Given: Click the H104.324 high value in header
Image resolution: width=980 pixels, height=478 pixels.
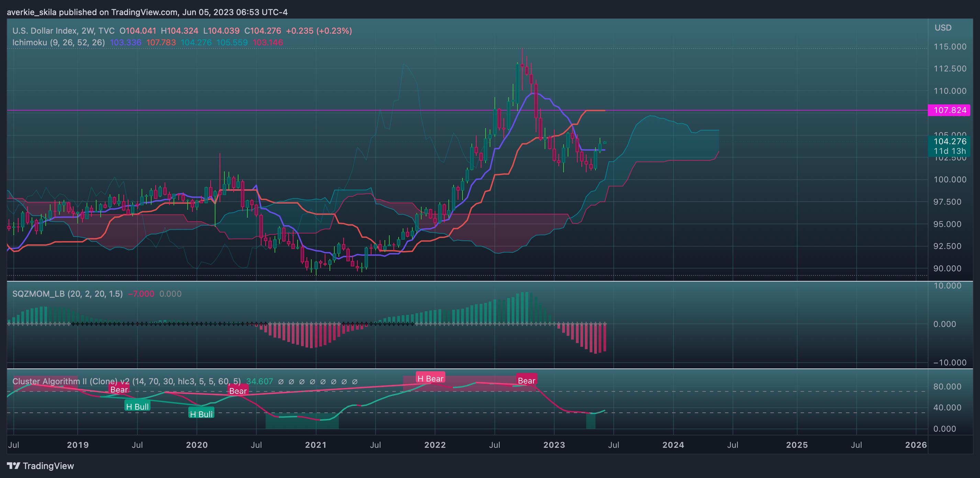Looking at the screenshot, I should coord(180,31).
